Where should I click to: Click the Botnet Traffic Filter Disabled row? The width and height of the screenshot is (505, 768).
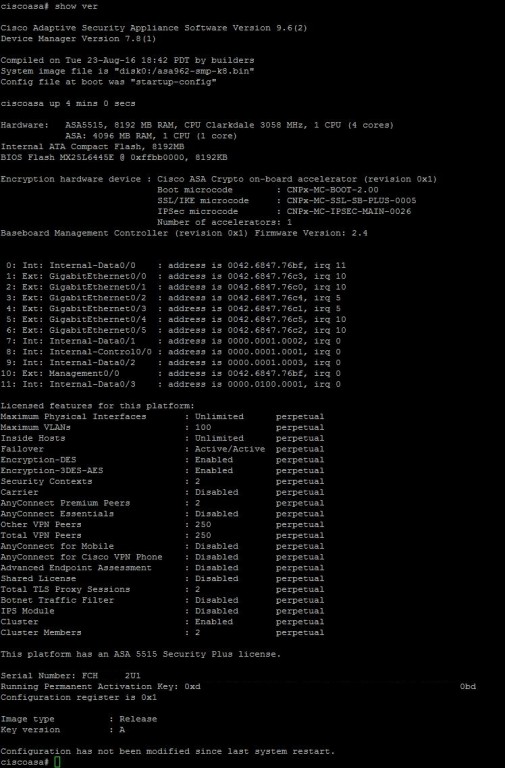(x=162, y=600)
